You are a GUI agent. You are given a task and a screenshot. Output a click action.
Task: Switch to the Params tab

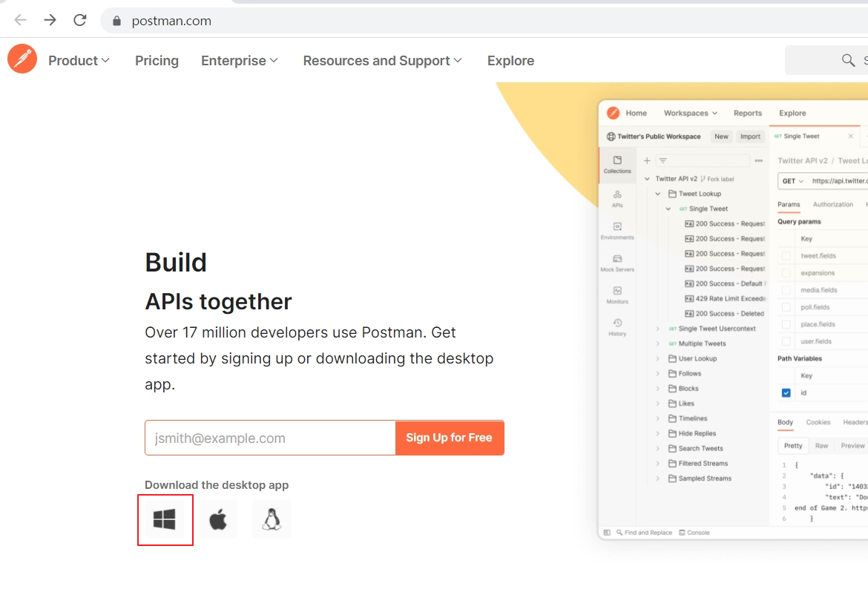pos(789,204)
